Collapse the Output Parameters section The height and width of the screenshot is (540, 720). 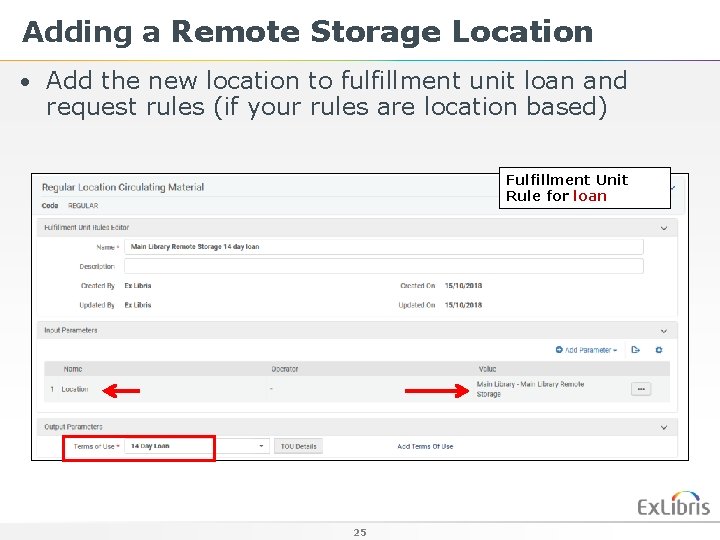(664, 428)
